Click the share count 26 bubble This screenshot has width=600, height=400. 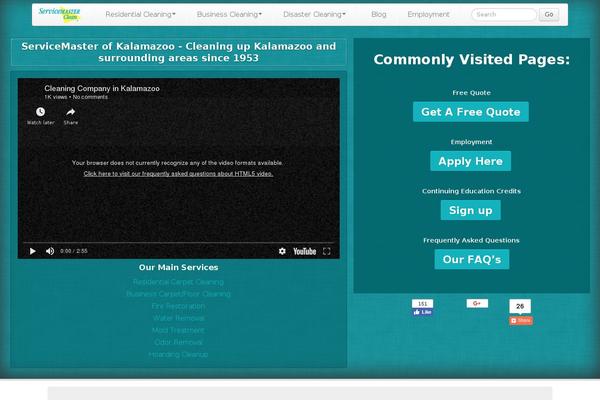pyautogui.click(x=520, y=306)
